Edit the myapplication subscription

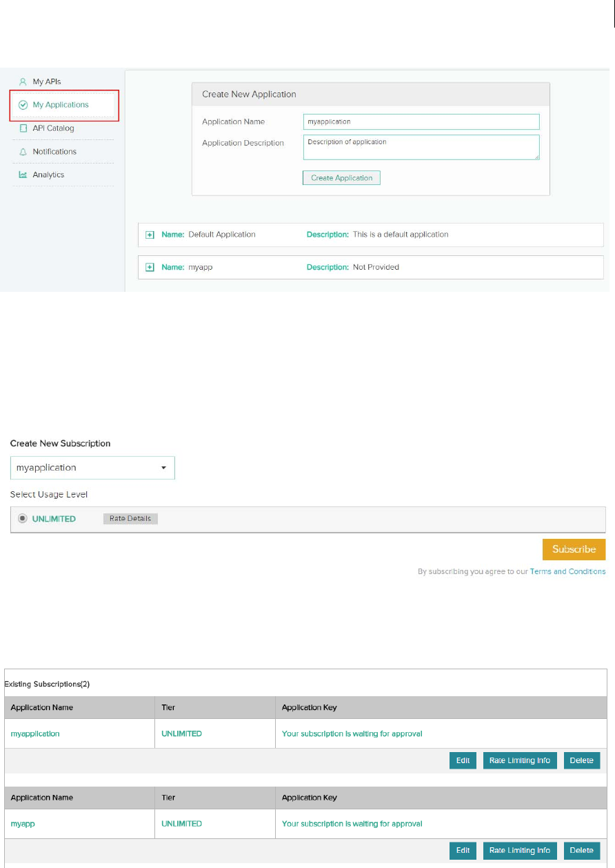463,760
